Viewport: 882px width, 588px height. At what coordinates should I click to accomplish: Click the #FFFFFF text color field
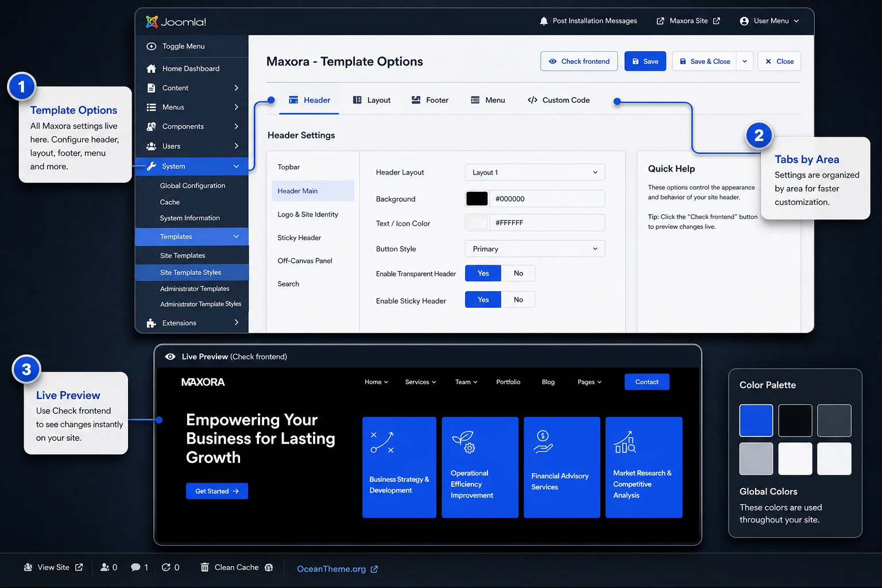(546, 223)
